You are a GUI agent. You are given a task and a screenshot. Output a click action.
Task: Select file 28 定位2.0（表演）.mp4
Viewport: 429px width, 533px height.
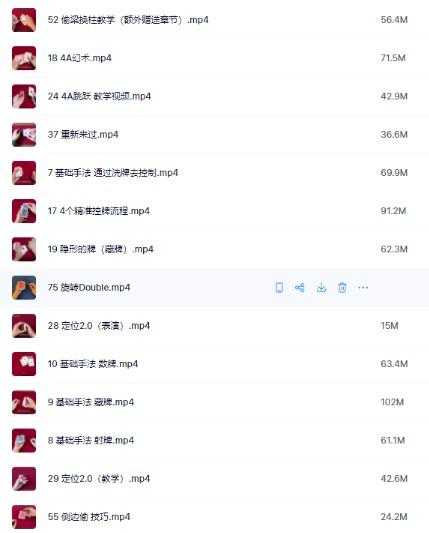(99, 326)
